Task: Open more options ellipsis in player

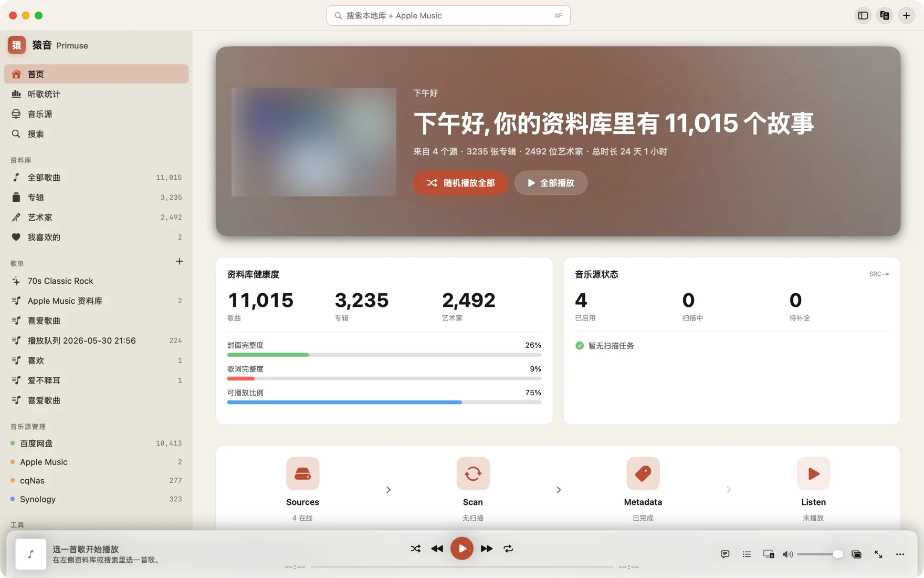Action: click(900, 554)
